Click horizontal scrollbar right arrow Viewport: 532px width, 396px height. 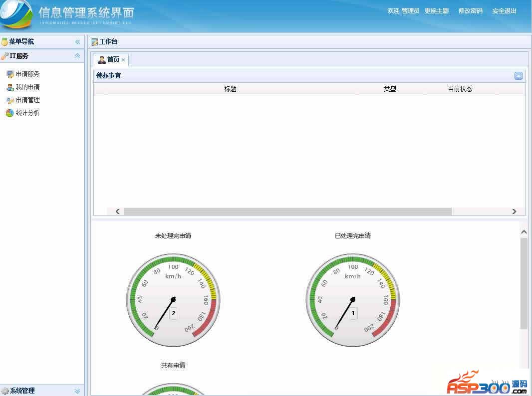(514, 211)
